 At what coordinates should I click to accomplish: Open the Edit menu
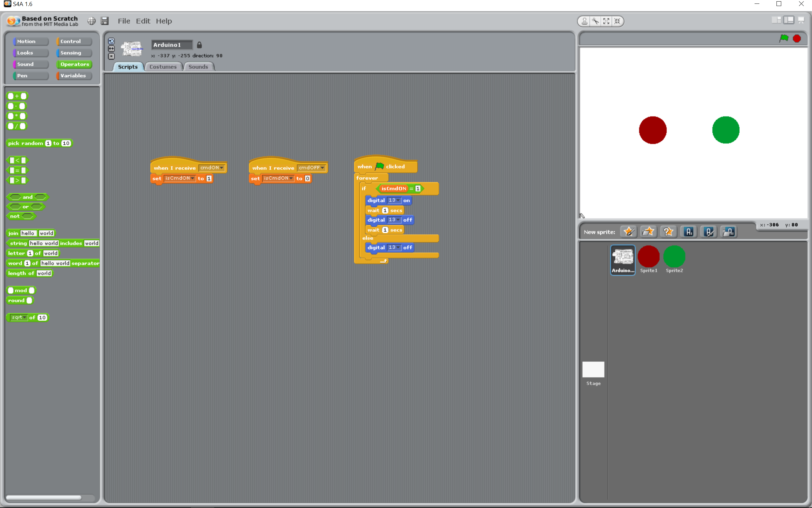143,21
